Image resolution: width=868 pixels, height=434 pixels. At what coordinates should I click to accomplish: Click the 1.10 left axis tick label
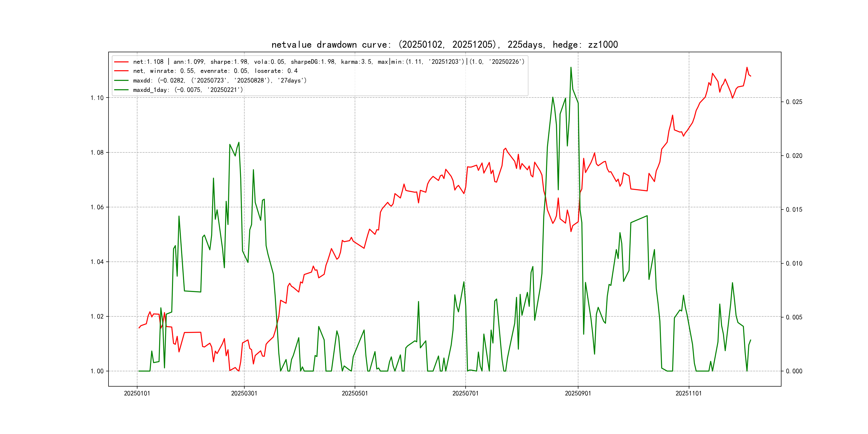tap(97, 98)
